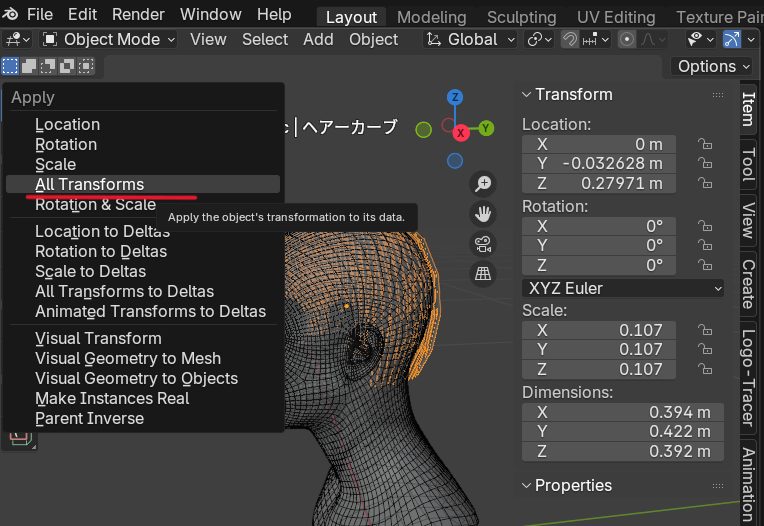This screenshot has height=526, width=764.
Task: Open the Options popover button
Action: pos(713,66)
